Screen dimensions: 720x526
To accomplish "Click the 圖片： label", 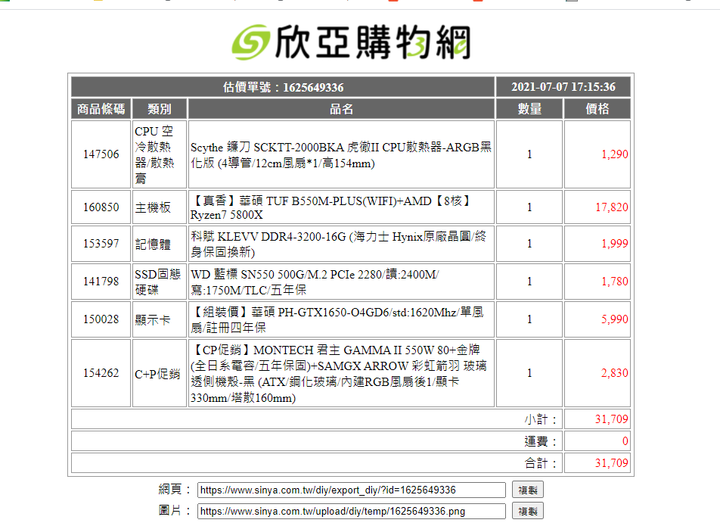I will point(174,510).
